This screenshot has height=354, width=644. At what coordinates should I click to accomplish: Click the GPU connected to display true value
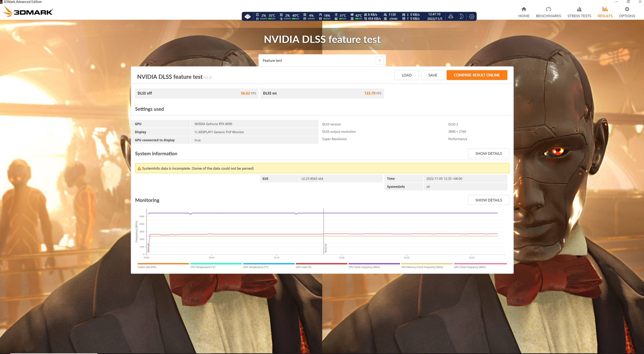pos(198,140)
